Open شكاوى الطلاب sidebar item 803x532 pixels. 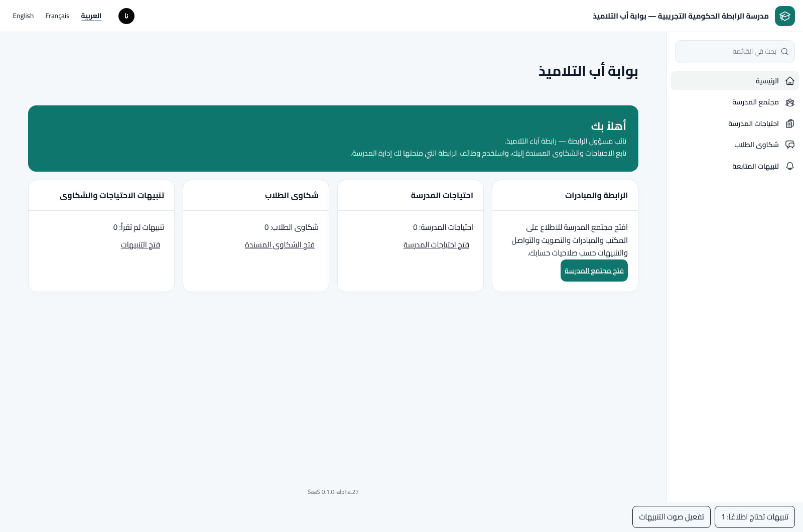pos(735,145)
